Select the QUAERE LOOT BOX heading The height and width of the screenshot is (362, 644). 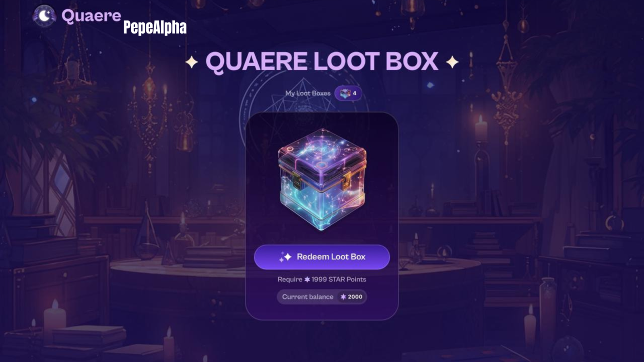[322, 62]
